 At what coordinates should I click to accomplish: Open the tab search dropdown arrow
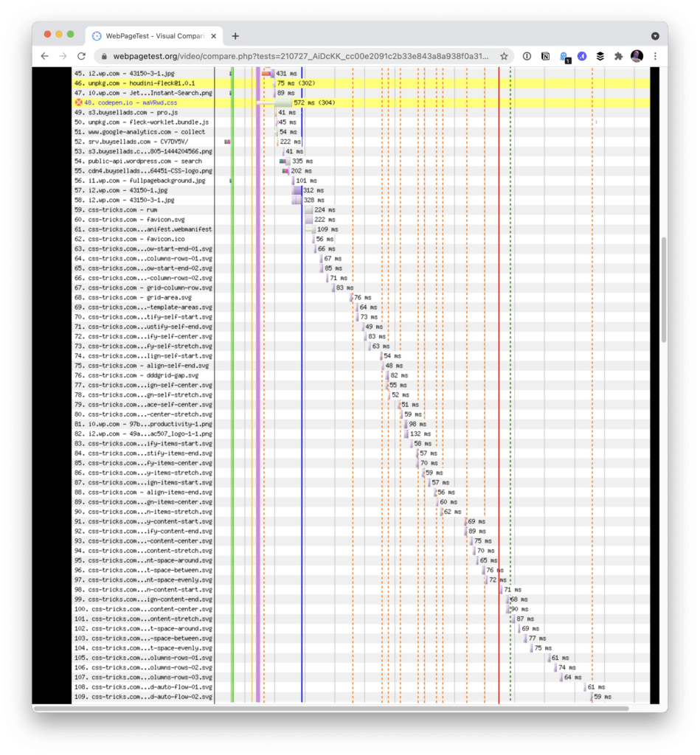tap(655, 36)
